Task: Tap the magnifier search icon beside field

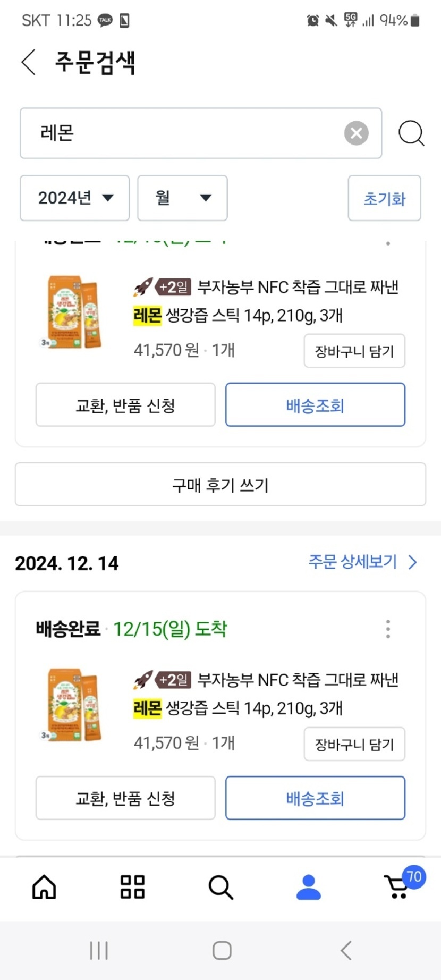Action: pos(411,133)
